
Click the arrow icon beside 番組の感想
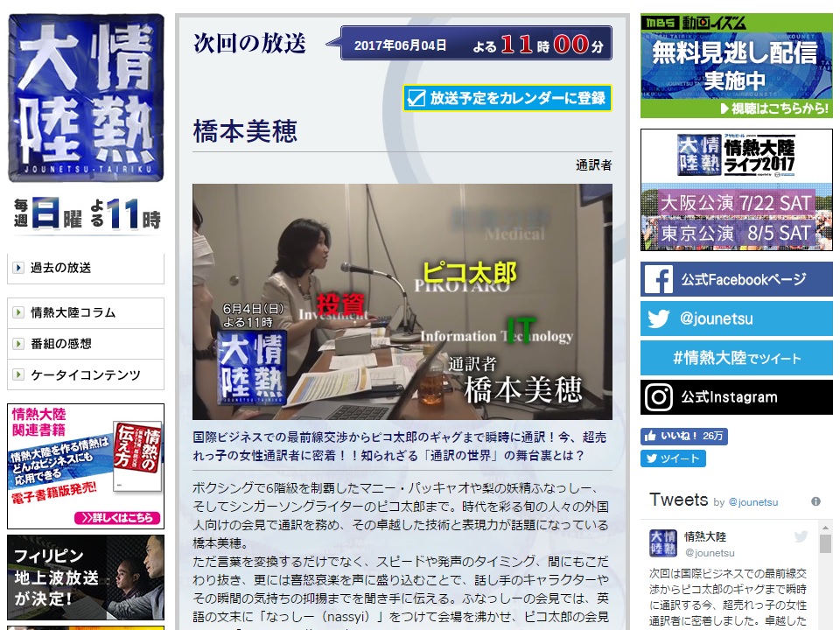tap(18, 343)
